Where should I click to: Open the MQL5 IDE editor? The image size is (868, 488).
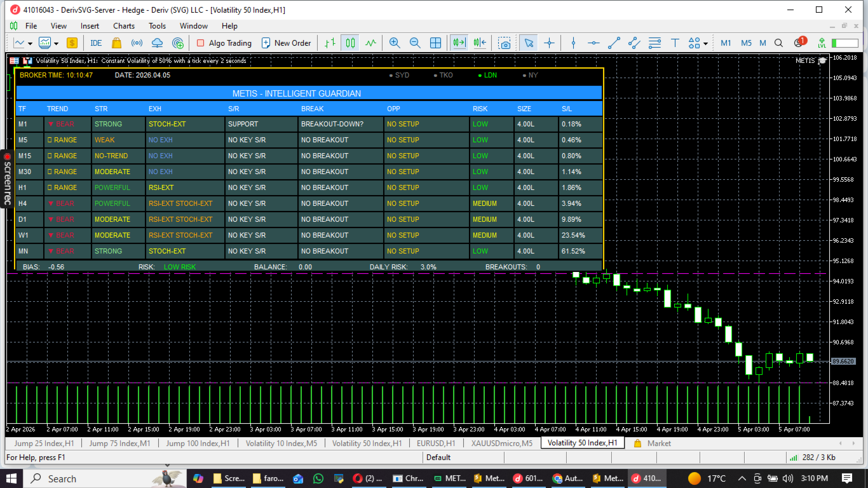click(96, 43)
